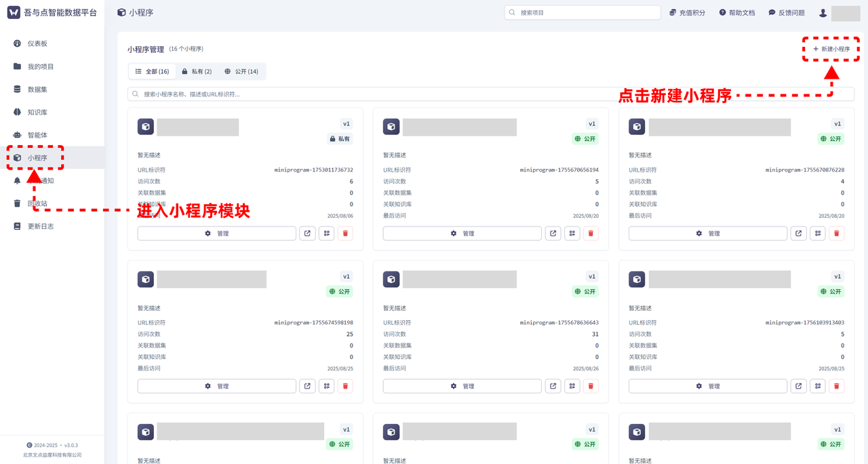Open 管理 on the first miniprogram card
The height and width of the screenshot is (464, 868).
coord(216,233)
